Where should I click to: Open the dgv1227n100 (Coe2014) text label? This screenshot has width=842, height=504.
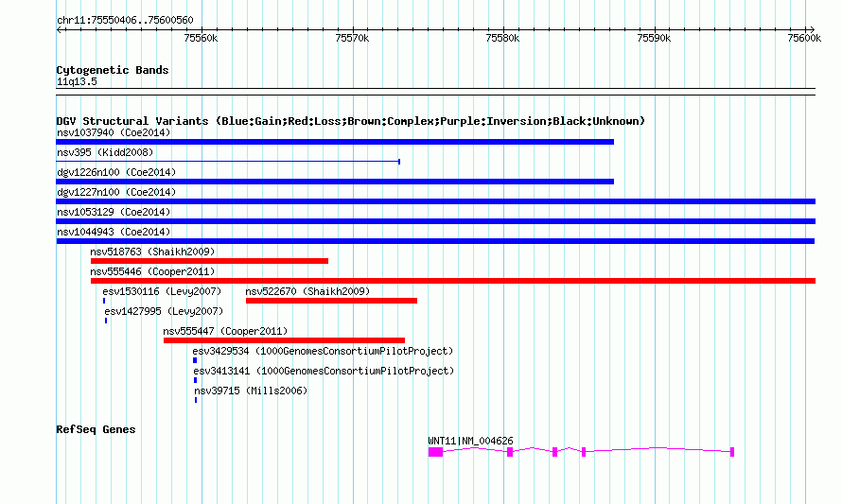click(x=116, y=192)
